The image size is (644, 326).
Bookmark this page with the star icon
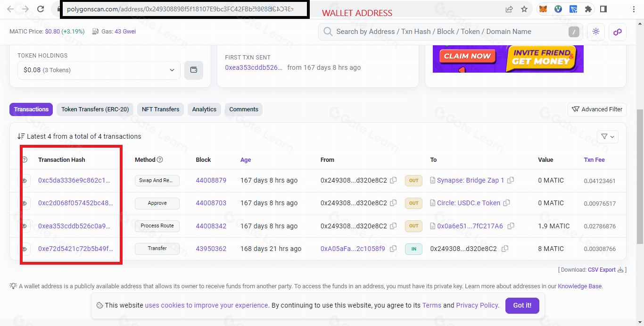coord(524,9)
